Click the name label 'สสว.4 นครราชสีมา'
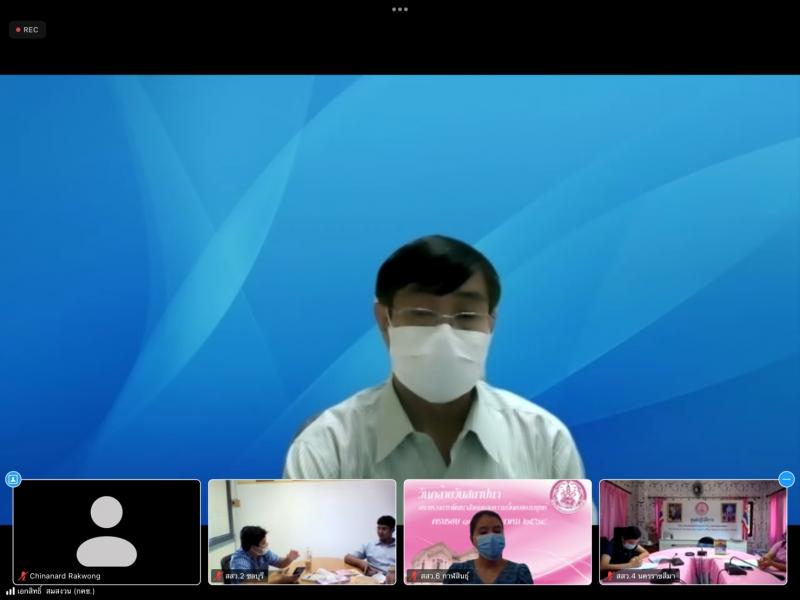 pos(646,576)
